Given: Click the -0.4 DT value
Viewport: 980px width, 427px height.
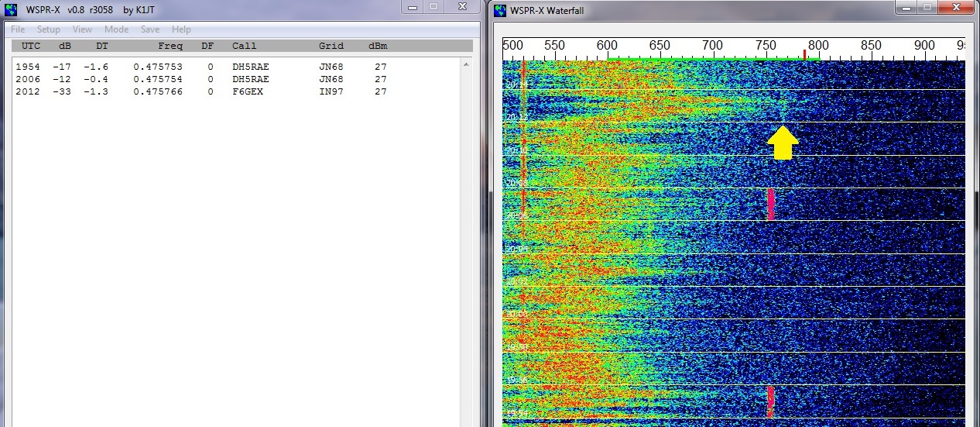Looking at the screenshot, I should [96, 79].
